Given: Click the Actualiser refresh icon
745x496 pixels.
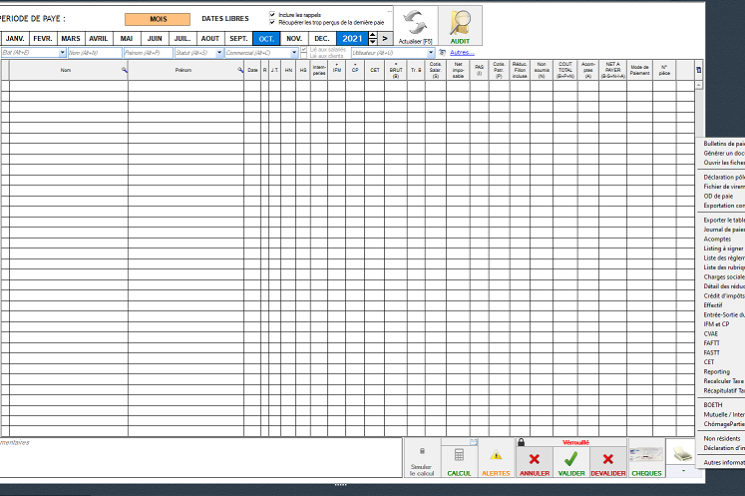Looking at the screenshot, I should point(415,24).
